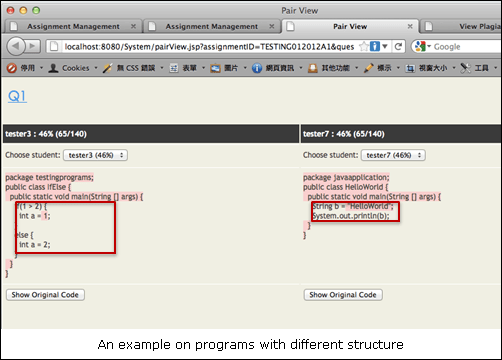Click the 'else {' code line
The width and height of the screenshot is (502, 360).
[x=24, y=235]
